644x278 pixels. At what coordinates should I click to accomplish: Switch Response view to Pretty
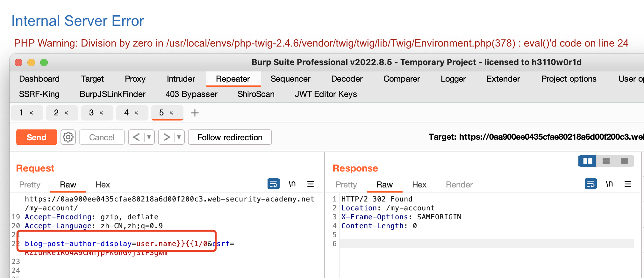coord(347,185)
